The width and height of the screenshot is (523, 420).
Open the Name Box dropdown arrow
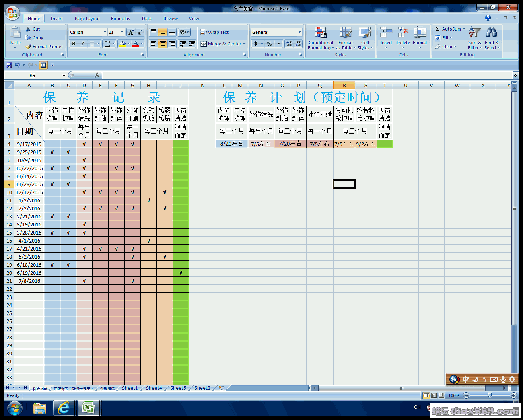tap(64, 76)
